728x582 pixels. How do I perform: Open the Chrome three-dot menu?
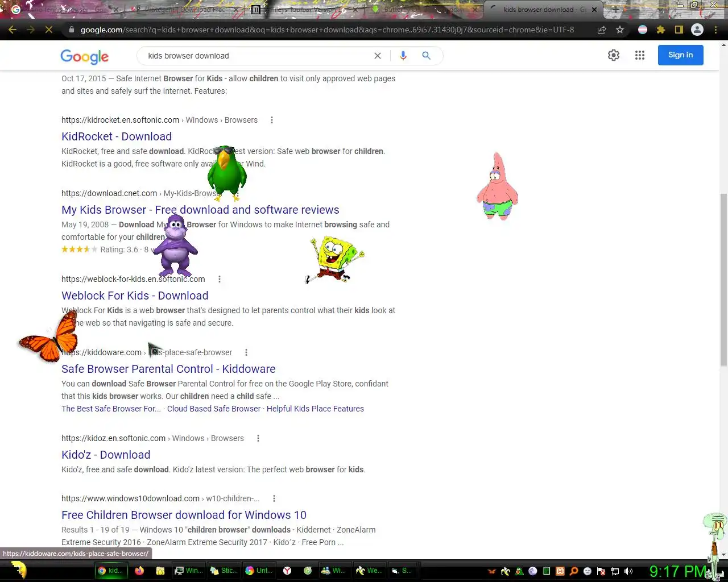pos(715,30)
